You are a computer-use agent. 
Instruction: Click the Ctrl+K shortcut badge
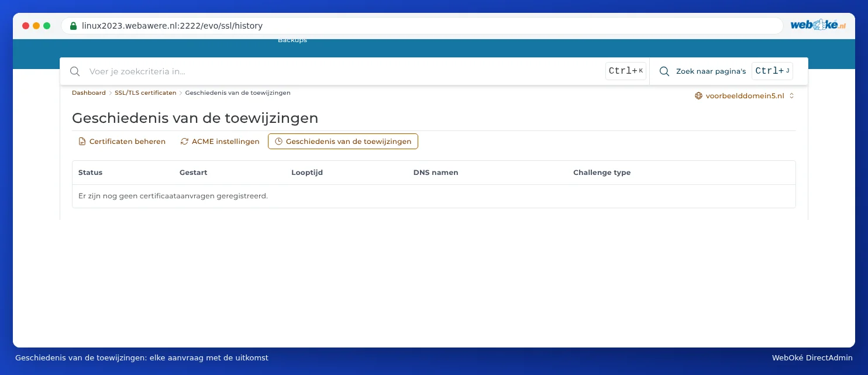click(x=626, y=71)
